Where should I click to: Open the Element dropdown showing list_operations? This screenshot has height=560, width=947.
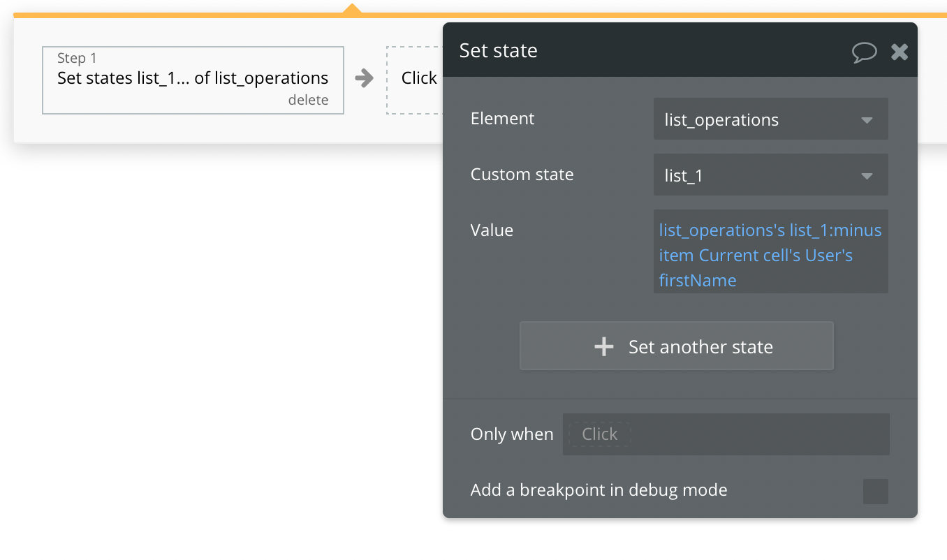[x=771, y=119]
